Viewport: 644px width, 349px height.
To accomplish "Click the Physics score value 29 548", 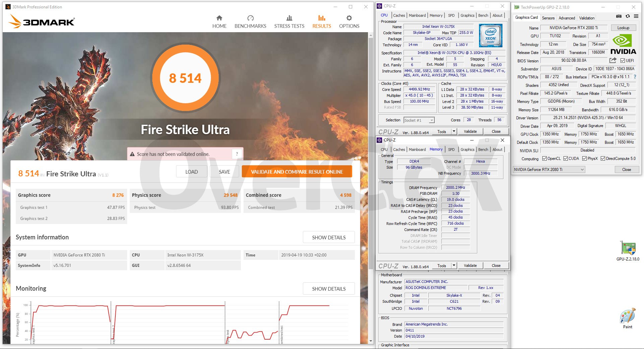I will click(x=230, y=195).
